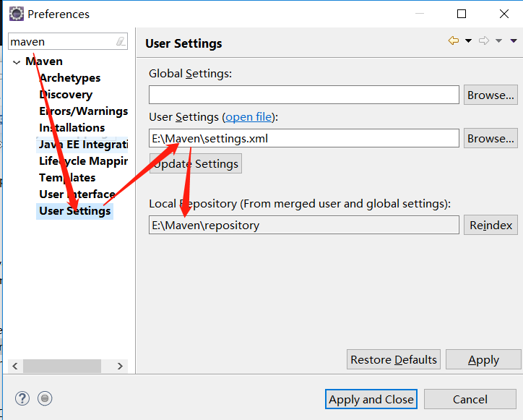Click the tree's right scroll arrow
Screen dimensions: 523x420
click(120, 367)
